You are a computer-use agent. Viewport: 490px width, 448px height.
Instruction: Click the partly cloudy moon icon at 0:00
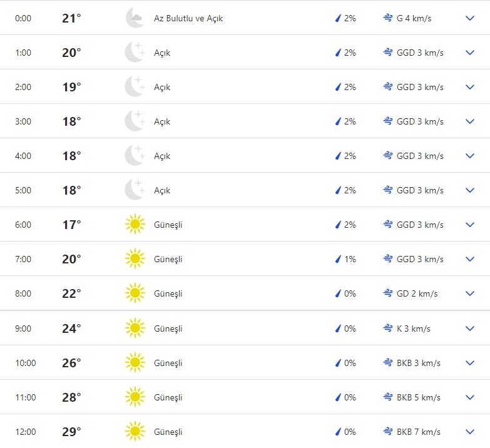[135, 18]
